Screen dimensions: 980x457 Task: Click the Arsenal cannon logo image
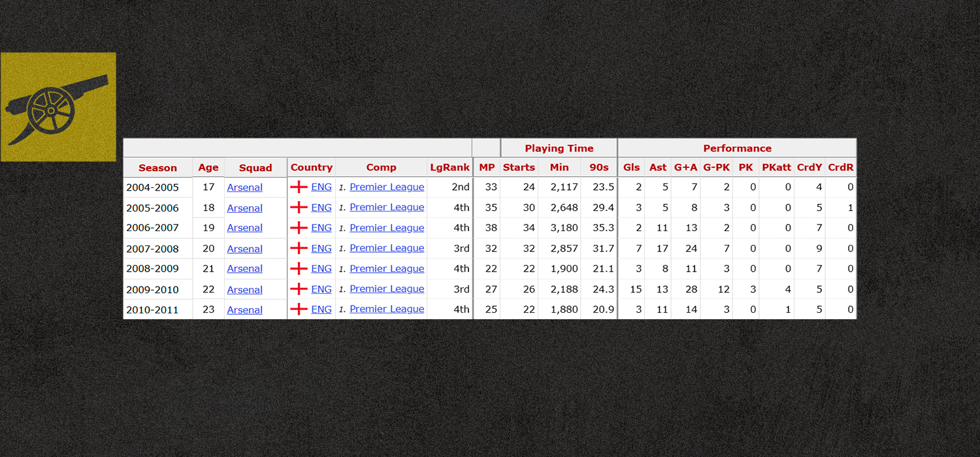[58, 107]
